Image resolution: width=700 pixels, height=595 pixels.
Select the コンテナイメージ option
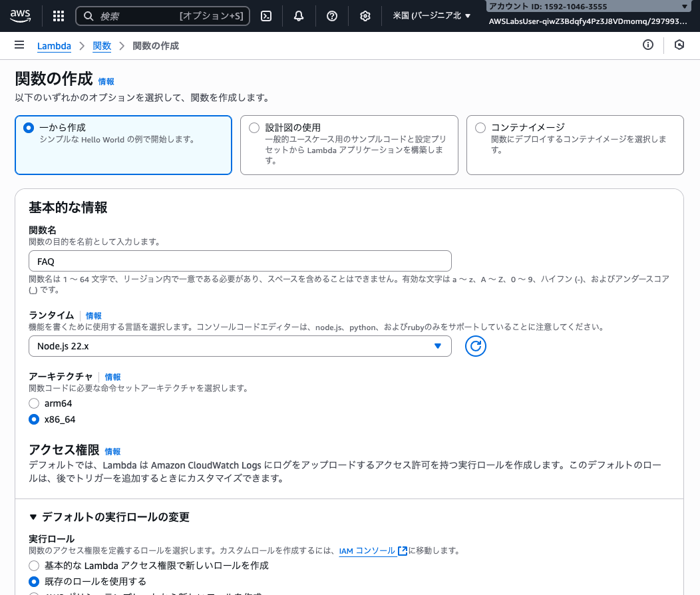pyautogui.click(x=575, y=145)
